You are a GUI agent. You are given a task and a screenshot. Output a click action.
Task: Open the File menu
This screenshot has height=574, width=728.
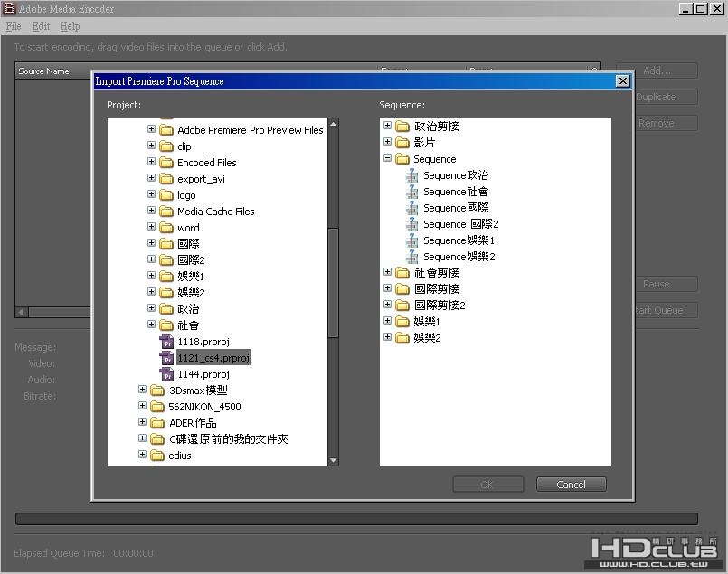tap(14, 26)
